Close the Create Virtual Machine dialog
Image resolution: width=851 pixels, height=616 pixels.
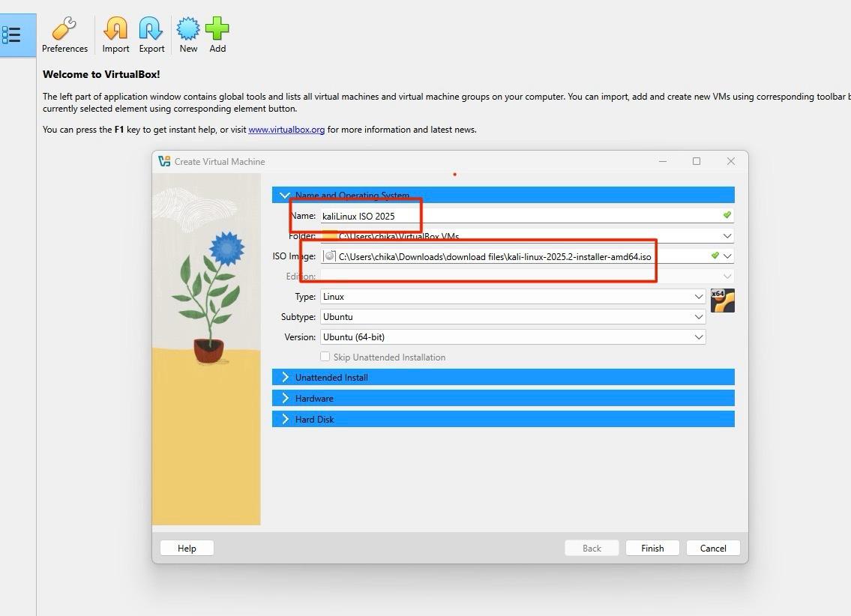[731, 161]
